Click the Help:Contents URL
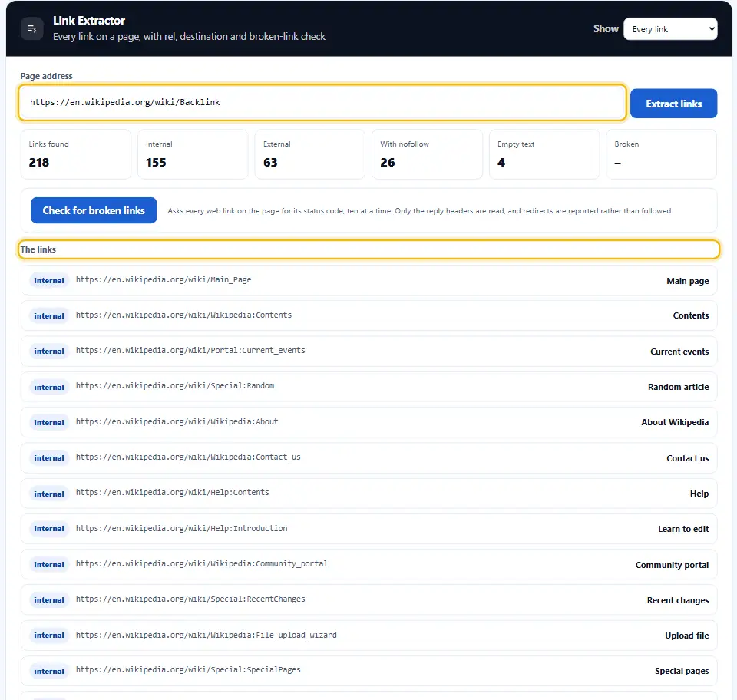 (x=173, y=492)
